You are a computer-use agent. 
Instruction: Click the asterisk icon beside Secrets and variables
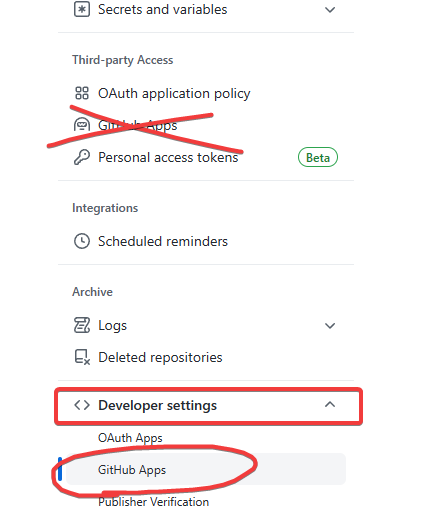[82, 9]
